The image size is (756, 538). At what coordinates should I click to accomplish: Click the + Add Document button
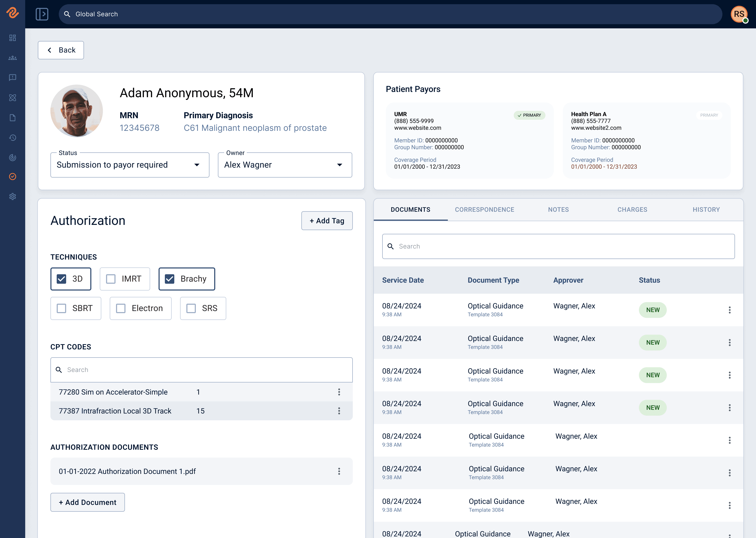[x=87, y=502]
